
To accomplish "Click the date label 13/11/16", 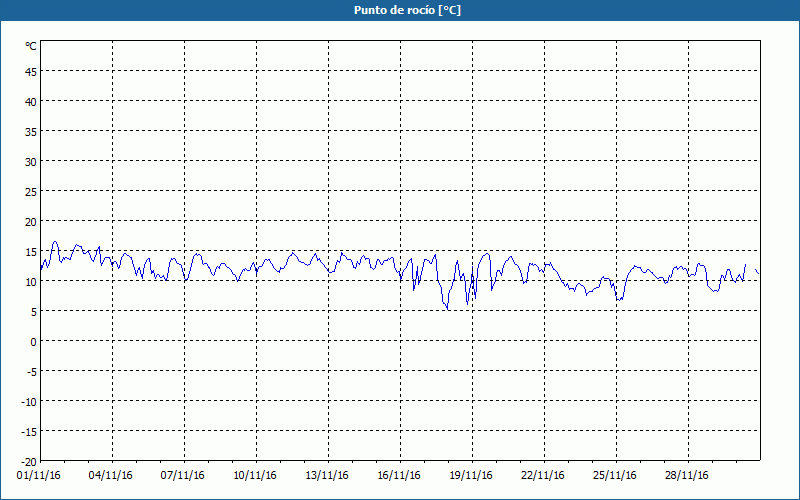I will pos(327,476).
